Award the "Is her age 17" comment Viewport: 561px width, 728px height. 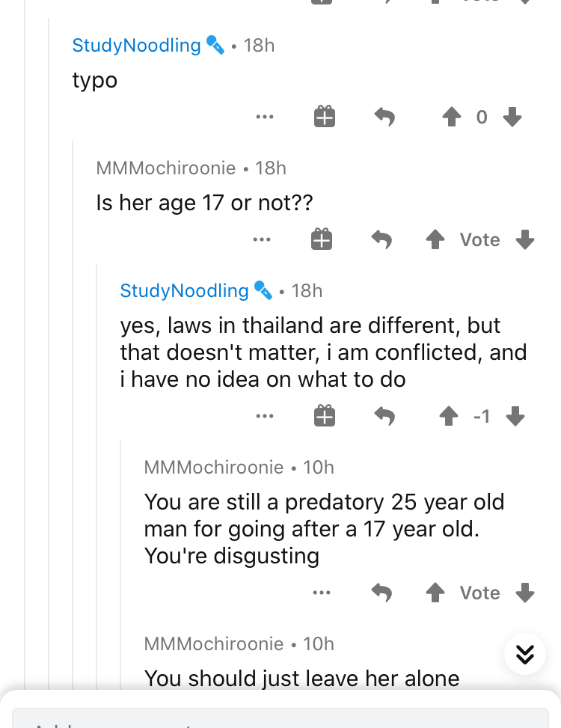coord(322,239)
